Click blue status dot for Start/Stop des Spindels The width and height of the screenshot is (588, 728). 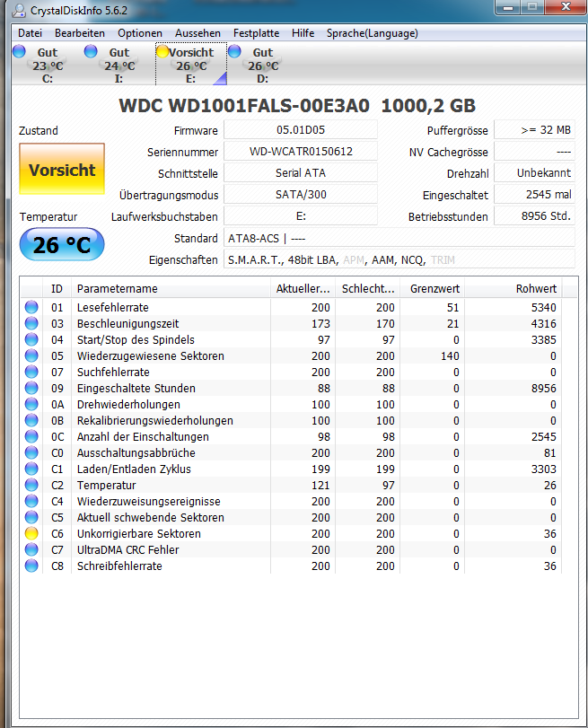[x=31, y=339]
